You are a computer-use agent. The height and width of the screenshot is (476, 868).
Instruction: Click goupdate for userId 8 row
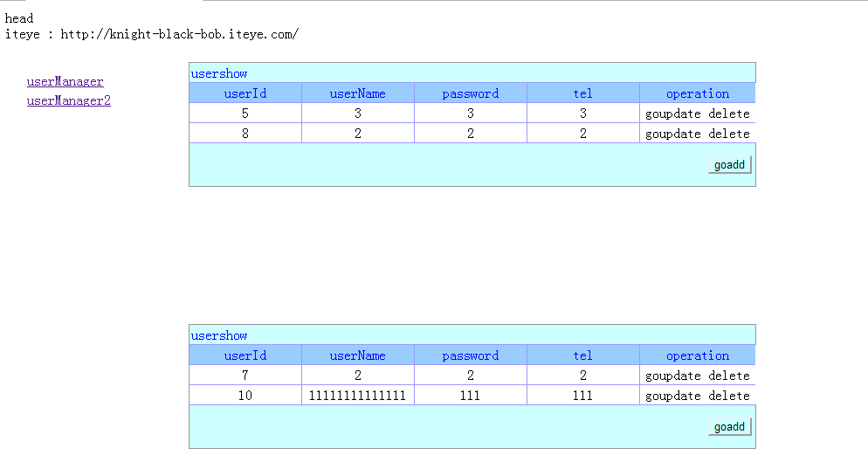point(673,134)
